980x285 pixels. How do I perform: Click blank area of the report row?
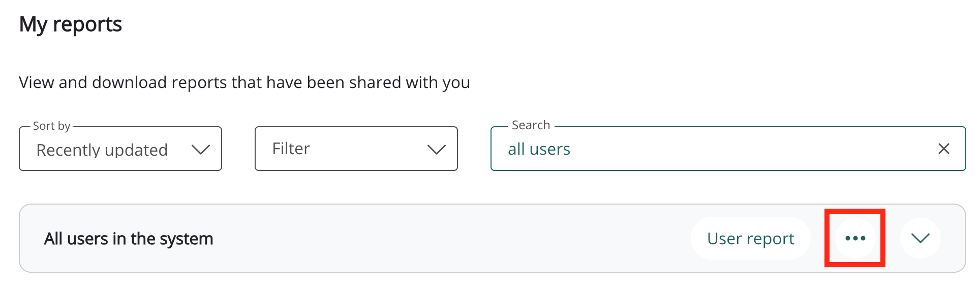pos(447,238)
